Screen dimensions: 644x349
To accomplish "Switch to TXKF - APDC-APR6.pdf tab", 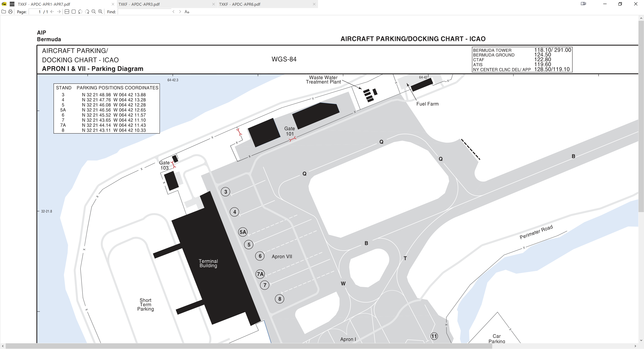I will (239, 4).
